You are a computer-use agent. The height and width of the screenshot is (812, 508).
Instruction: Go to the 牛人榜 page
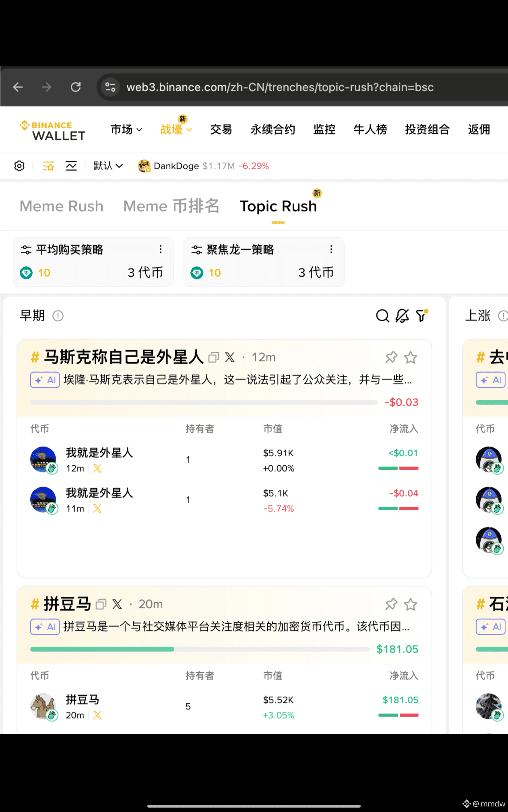coord(370,129)
